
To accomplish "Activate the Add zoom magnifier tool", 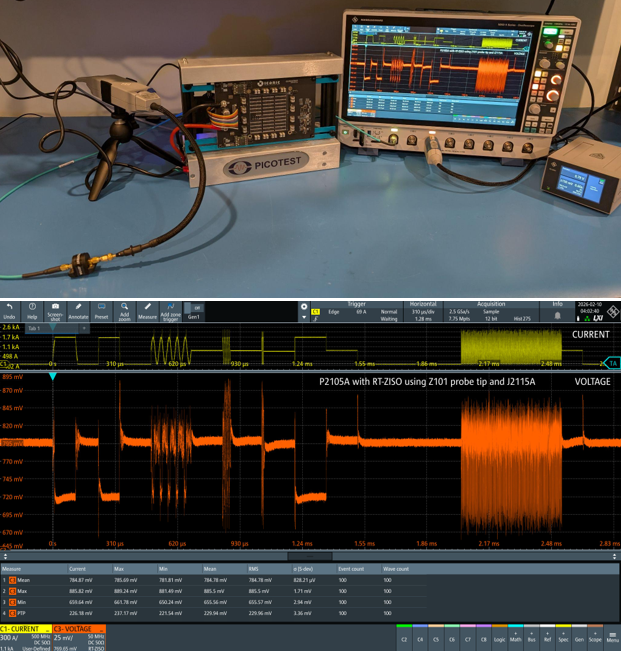I will coord(124,310).
